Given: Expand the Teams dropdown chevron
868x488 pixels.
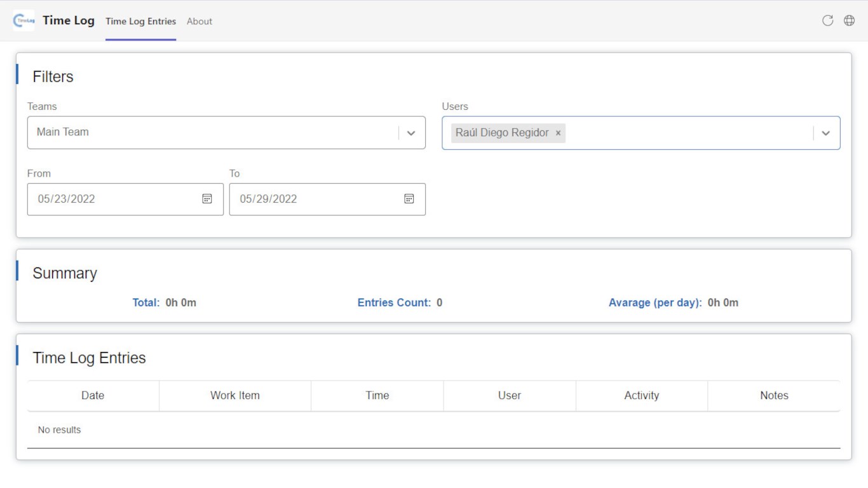Looking at the screenshot, I should 411,133.
